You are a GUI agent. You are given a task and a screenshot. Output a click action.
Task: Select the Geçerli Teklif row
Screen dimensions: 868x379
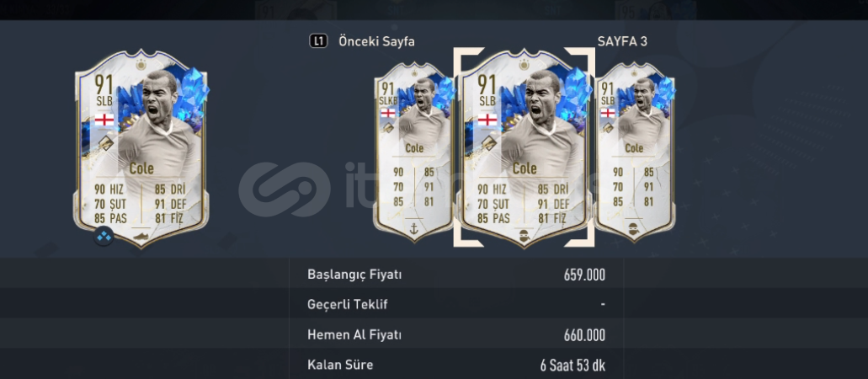456,304
